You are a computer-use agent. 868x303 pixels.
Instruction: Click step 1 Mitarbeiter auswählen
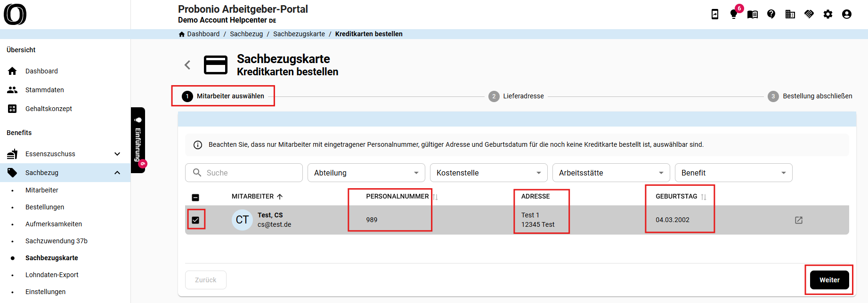pyautogui.click(x=223, y=96)
